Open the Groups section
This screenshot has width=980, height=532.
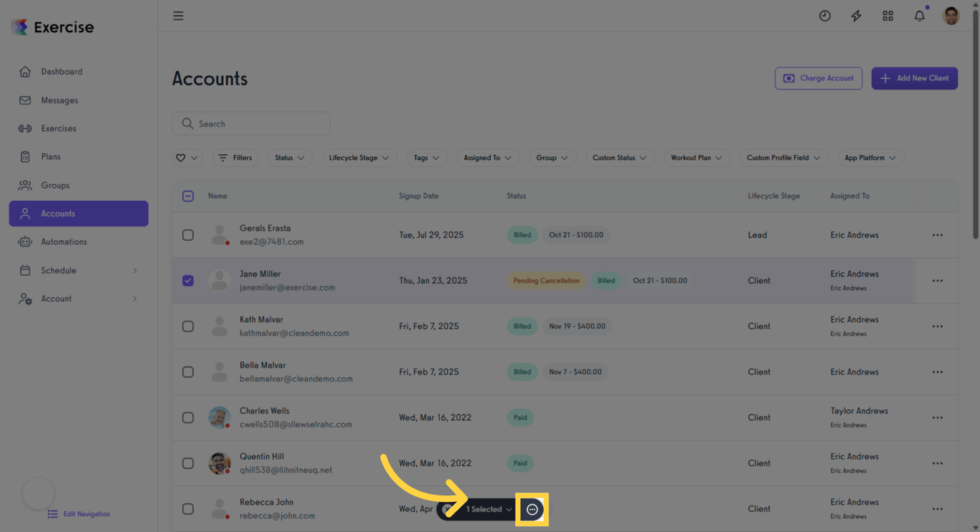click(x=56, y=185)
